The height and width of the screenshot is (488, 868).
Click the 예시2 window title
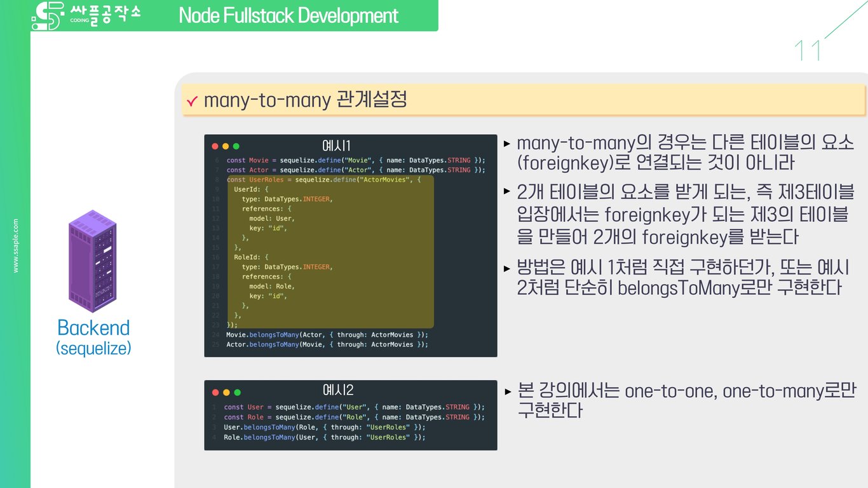[338, 390]
